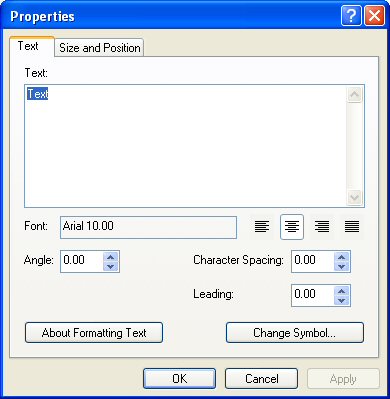Click the Cancel button
Image resolution: width=390 pixels, height=399 pixels.
click(x=262, y=379)
